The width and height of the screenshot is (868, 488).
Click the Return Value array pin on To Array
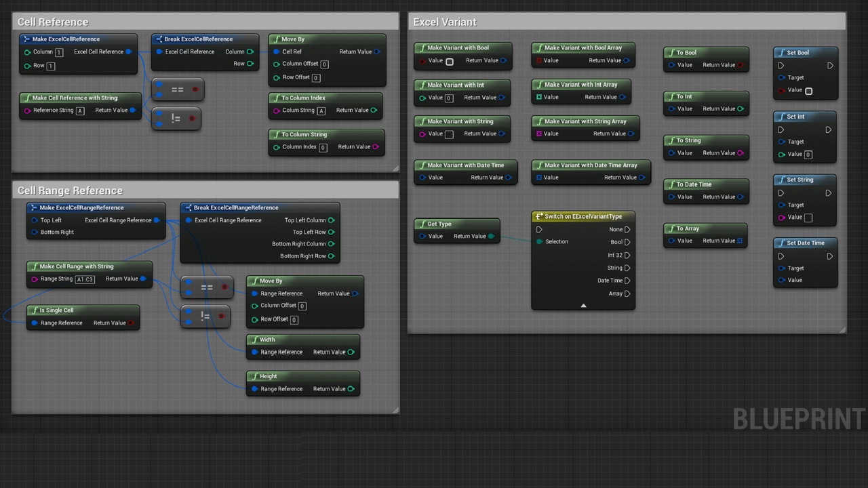[x=740, y=241]
